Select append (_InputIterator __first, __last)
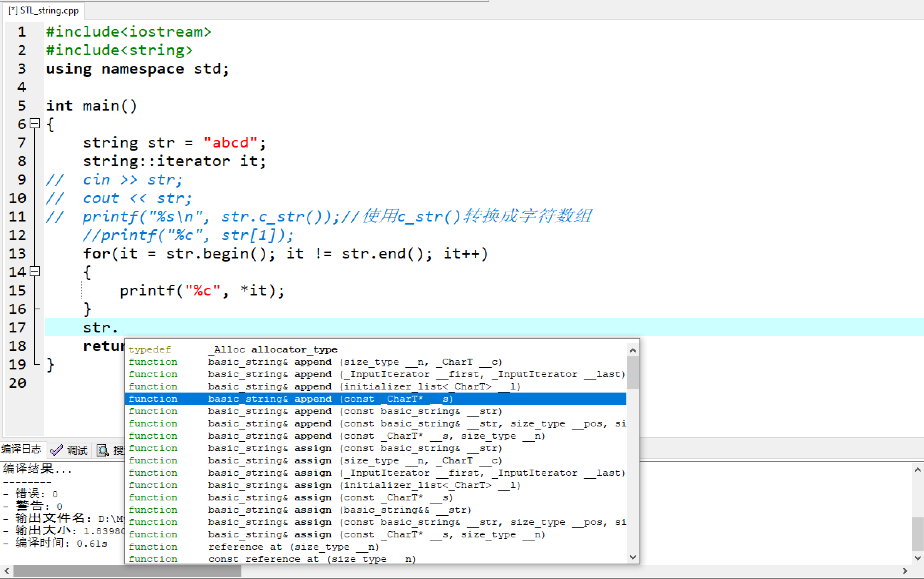The width and height of the screenshot is (924, 579). 376,374
